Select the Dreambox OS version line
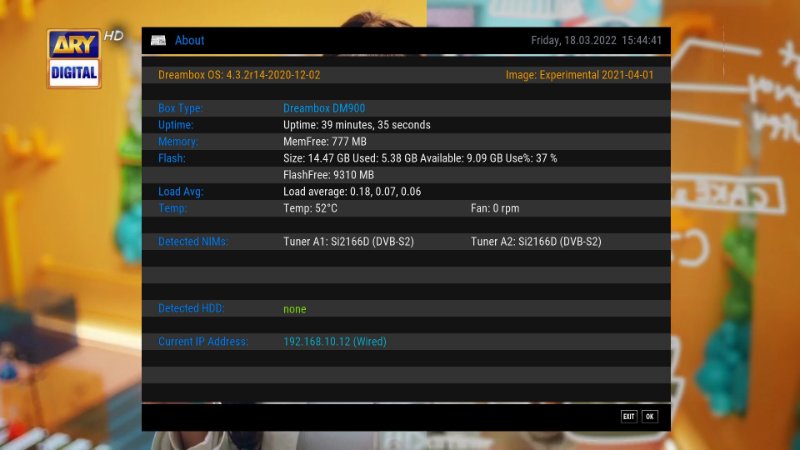The image size is (800, 450). pyautogui.click(x=239, y=75)
